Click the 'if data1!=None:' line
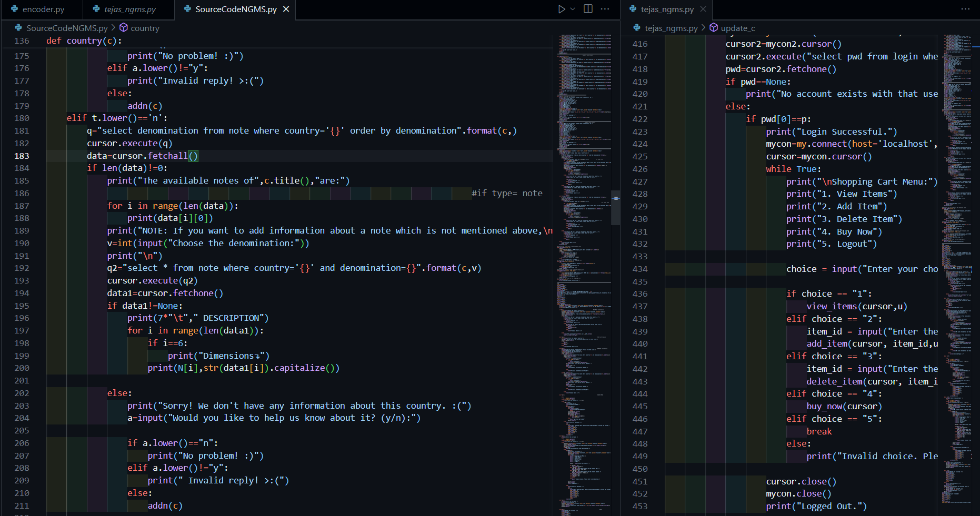Image resolution: width=980 pixels, height=516 pixels. [x=145, y=306]
